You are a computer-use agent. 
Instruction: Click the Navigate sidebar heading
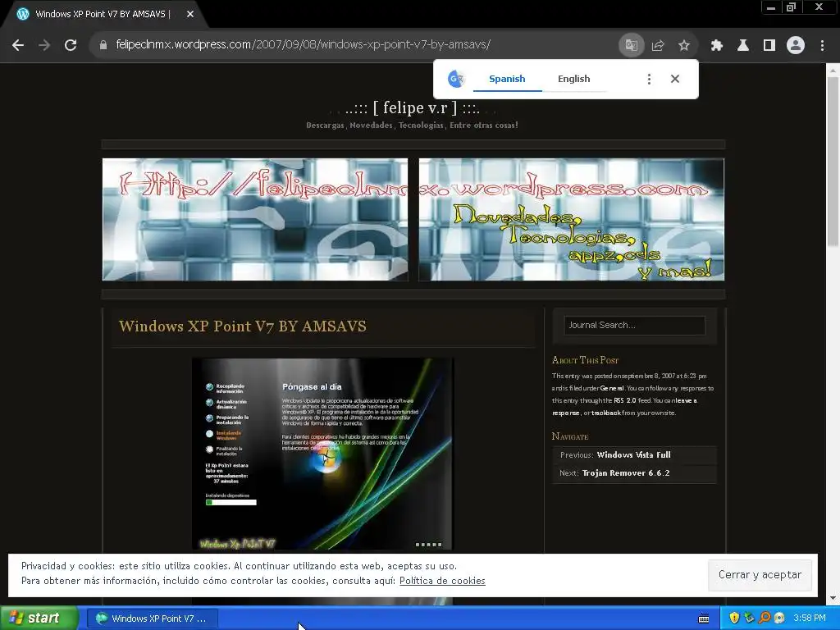[x=570, y=436]
